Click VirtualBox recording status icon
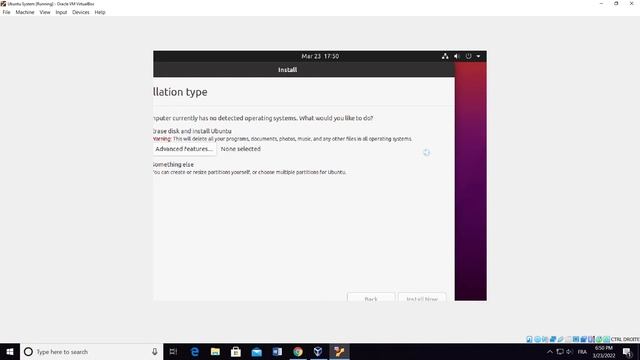The width and height of the screenshot is (640, 360). [584, 339]
